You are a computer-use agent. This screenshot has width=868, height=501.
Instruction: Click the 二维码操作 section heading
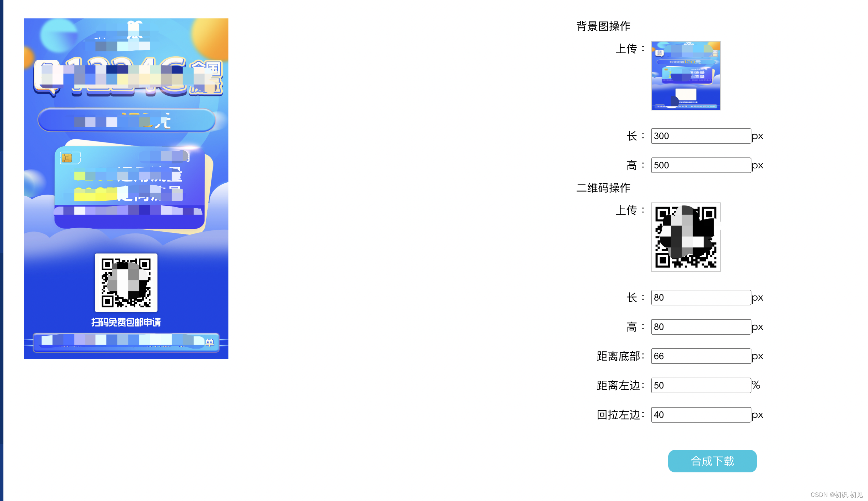[x=603, y=187]
